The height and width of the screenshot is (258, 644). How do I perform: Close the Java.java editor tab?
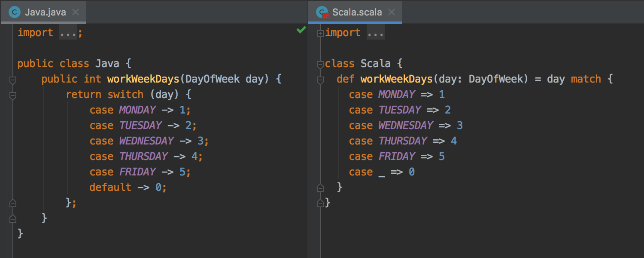tap(76, 12)
